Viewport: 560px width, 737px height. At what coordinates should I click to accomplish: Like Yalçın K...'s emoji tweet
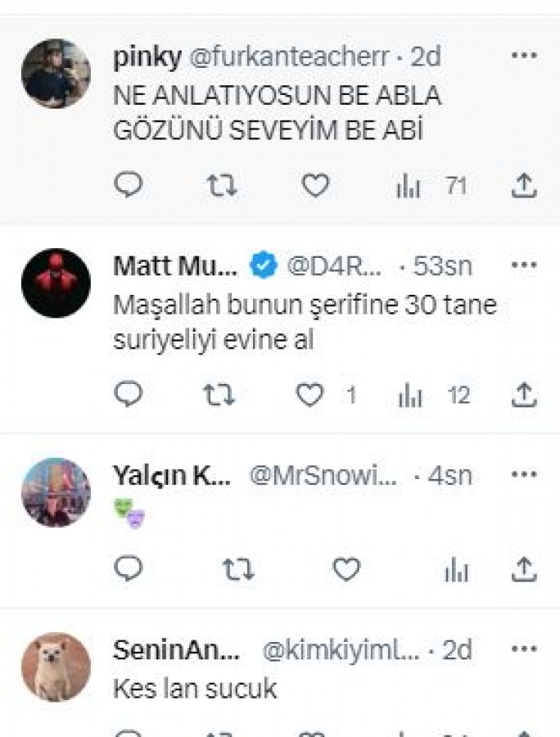(x=346, y=569)
